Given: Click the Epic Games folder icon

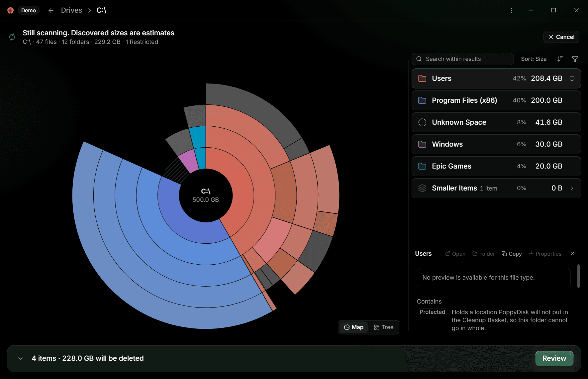Looking at the screenshot, I should click(422, 166).
